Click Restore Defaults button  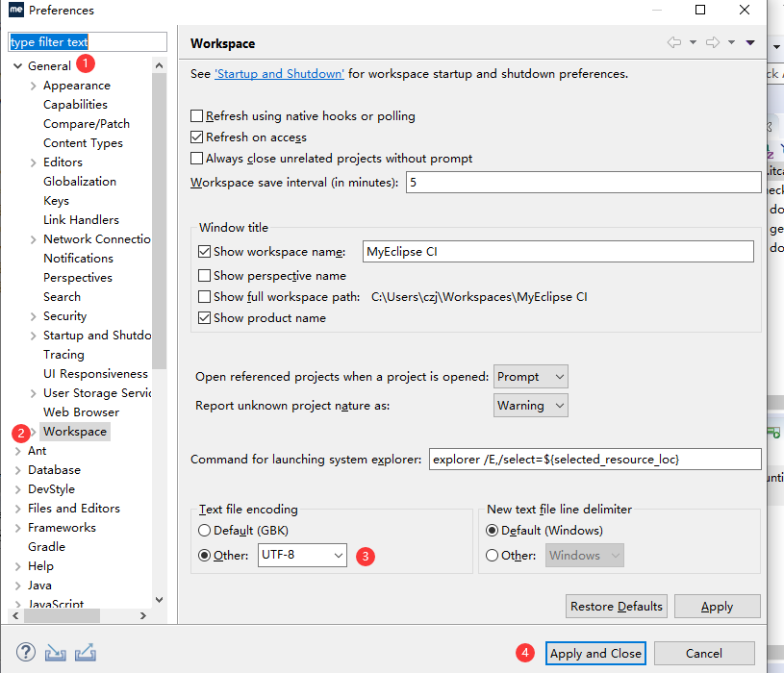pyautogui.click(x=616, y=606)
